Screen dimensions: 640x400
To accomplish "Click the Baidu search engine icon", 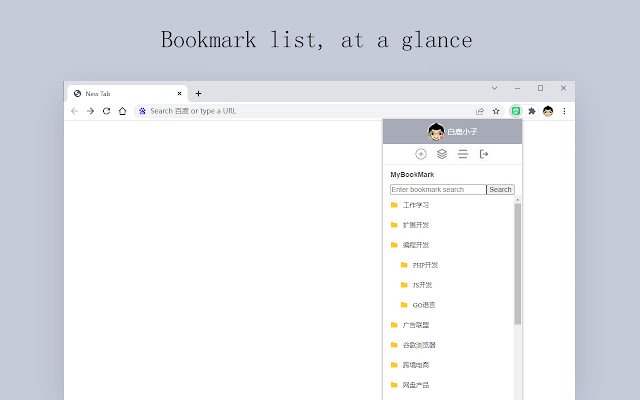I will tap(142, 111).
